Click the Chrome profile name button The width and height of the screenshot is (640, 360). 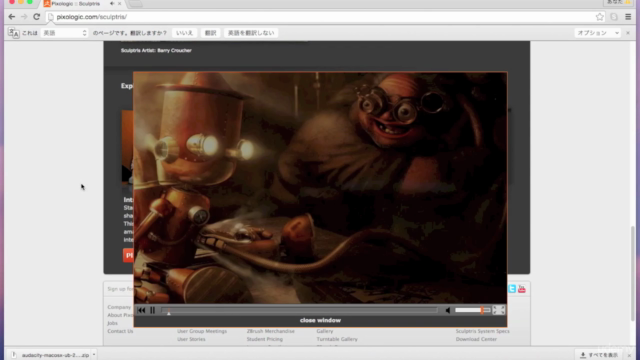[x=618, y=2]
